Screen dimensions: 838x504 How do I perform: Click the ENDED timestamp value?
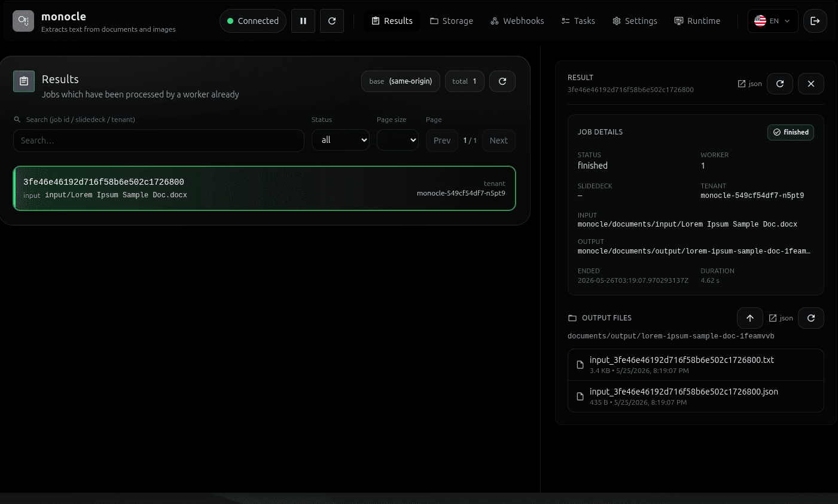[x=633, y=280]
